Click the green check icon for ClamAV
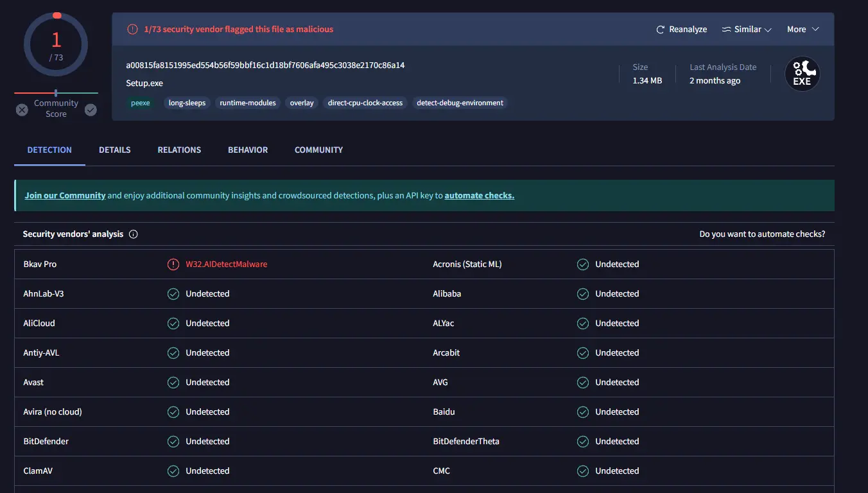The image size is (868, 493). (173, 471)
